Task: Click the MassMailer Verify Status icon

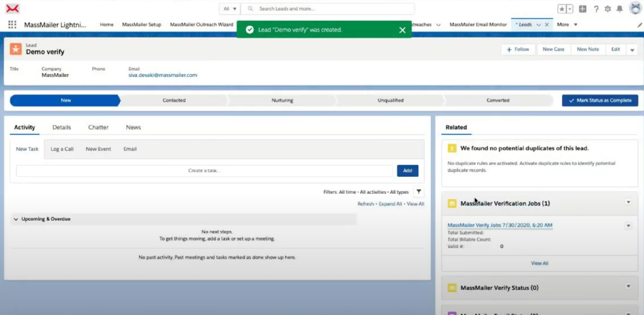Action: point(452,288)
